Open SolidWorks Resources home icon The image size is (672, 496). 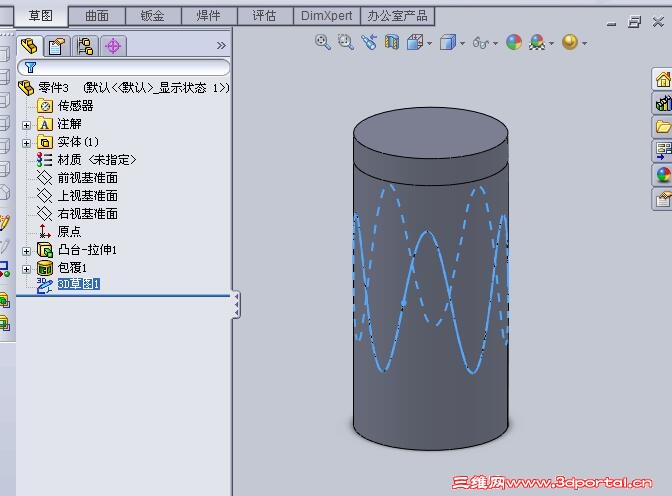tap(663, 79)
